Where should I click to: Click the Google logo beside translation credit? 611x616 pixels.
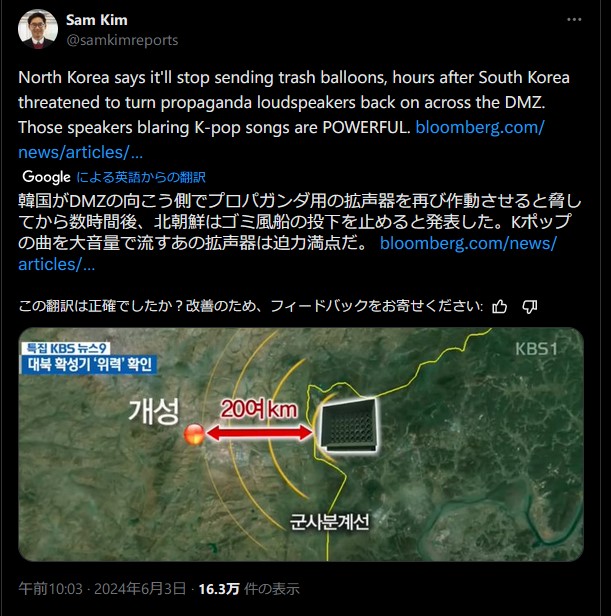(46, 177)
